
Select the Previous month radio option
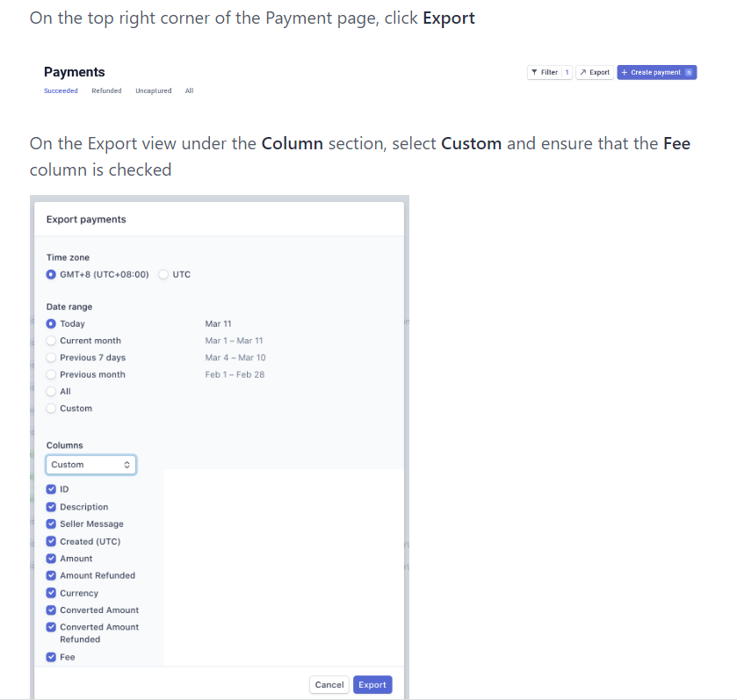point(52,374)
